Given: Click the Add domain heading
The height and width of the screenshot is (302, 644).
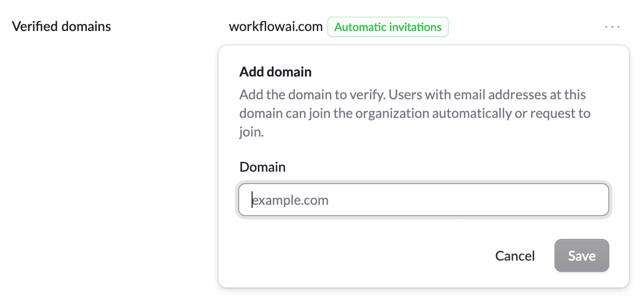Looking at the screenshot, I should (x=275, y=72).
